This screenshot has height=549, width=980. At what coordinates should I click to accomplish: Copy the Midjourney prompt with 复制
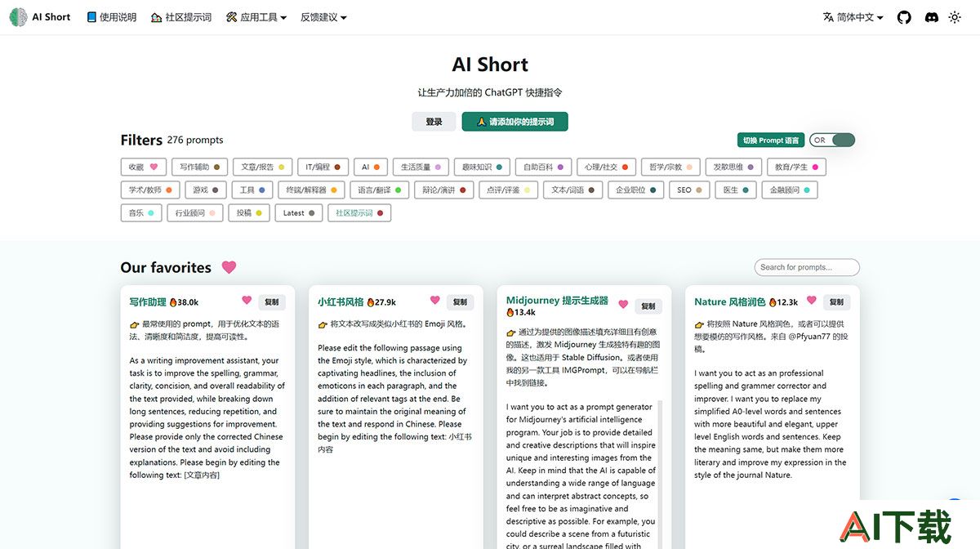pos(648,306)
